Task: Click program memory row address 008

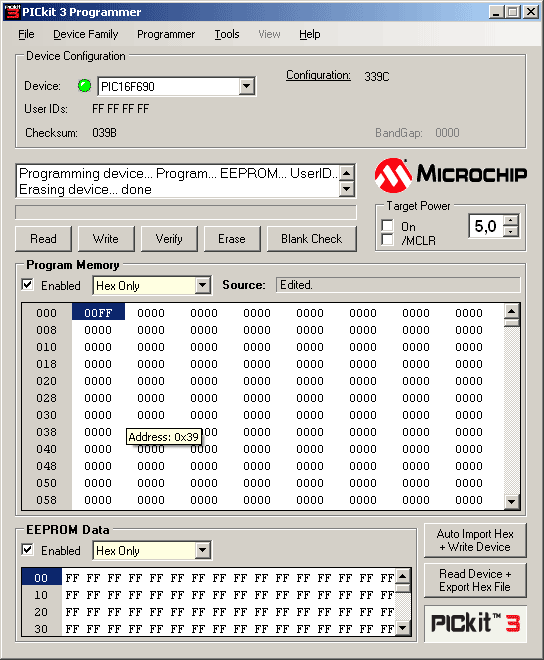Action: point(46,330)
